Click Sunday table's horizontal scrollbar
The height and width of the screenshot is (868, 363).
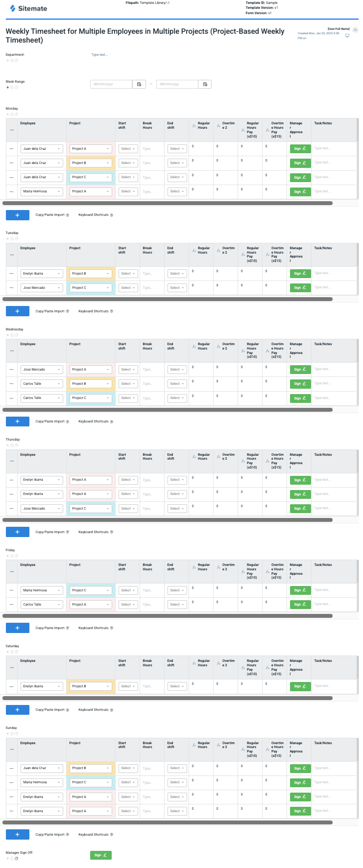168,822
